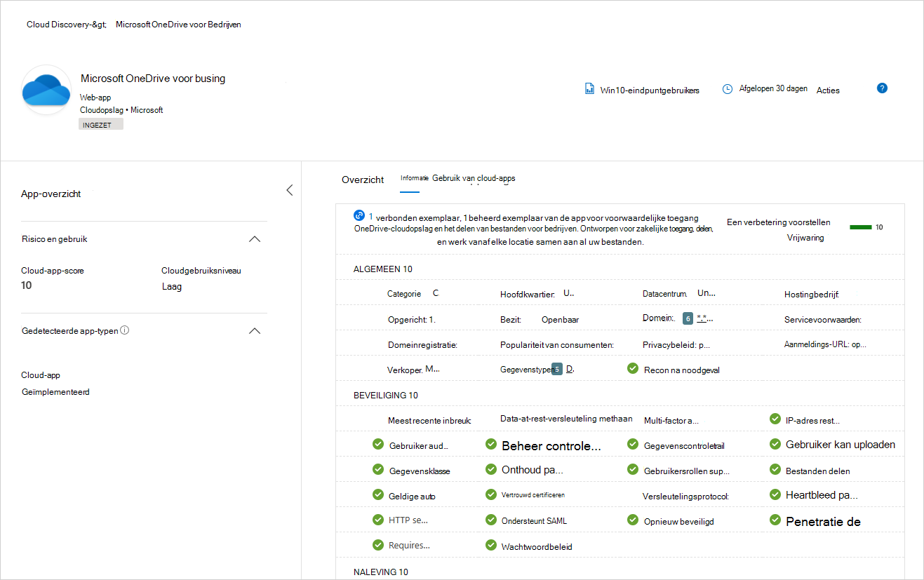
Task: Click the Gegevenstypen count badge
Action: pyautogui.click(x=557, y=369)
